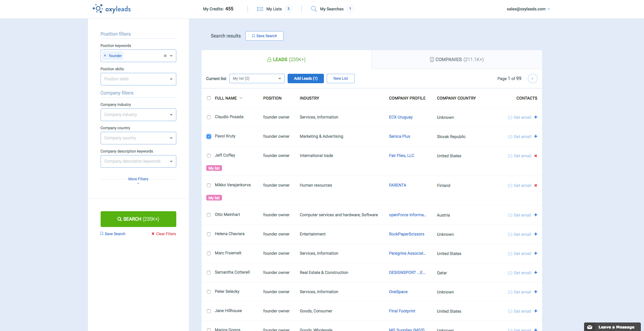Remove Jeff Coffey with red x icon

coord(536,156)
